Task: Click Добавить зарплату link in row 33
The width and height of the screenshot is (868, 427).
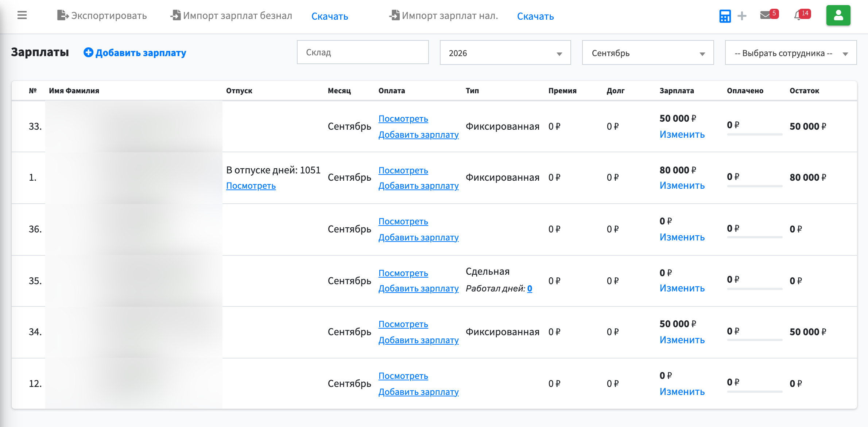Action: [419, 135]
